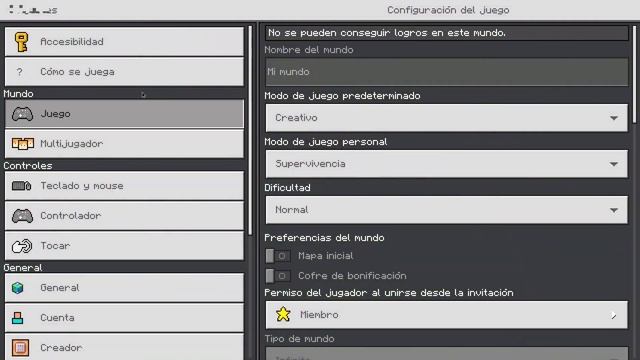Click the arrow of the Creativo dropdown
The width and height of the screenshot is (640, 360).
tap(613, 118)
